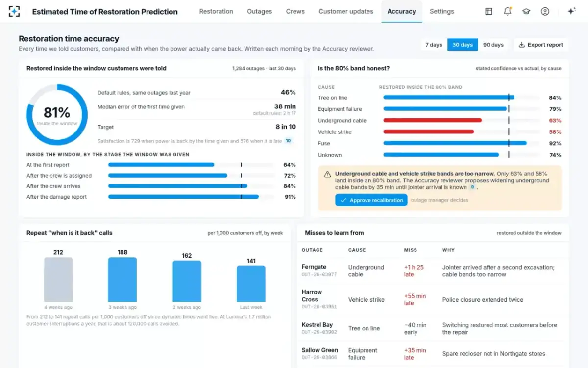Image resolution: width=588 pixels, height=368 pixels.
Task: Click the Harrow Cross outage name
Action: point(312,296)
